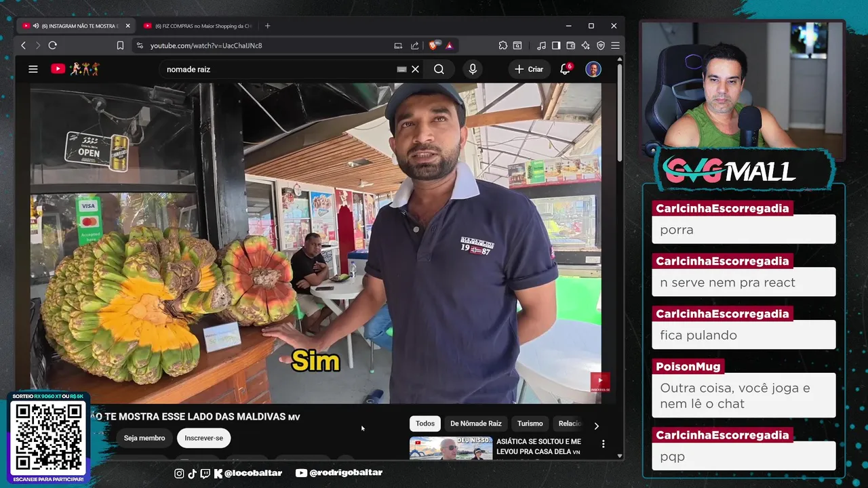Open the browser hamburger main menu
The image size is (868, 488).
[615, 45]
